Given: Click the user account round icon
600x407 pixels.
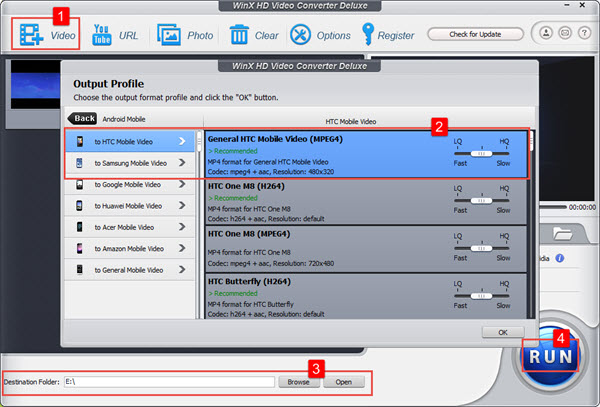Looking at the screenshot, I should point(546,33).
